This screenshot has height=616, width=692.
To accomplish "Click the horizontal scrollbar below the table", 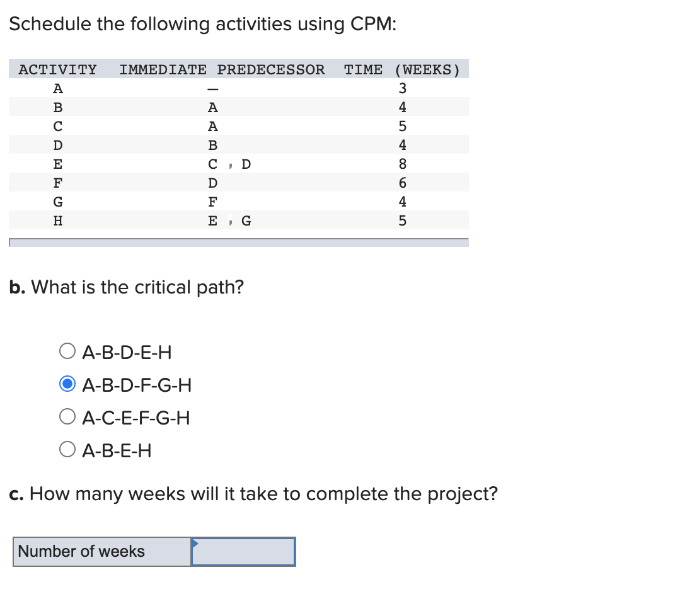I will pyautogui.click(x=239, y=241).
